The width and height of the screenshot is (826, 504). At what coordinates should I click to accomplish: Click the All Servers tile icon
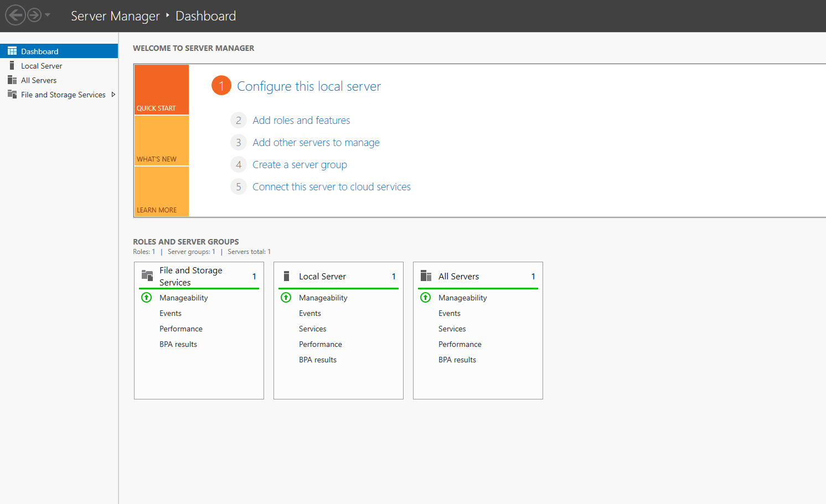(x=426, y=276)
